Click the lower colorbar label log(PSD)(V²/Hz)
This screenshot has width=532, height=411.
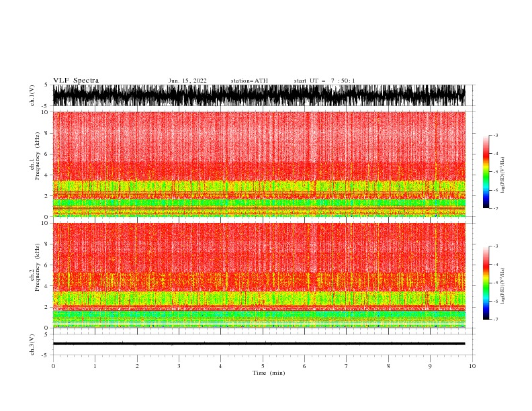click(x=503, y=286)
